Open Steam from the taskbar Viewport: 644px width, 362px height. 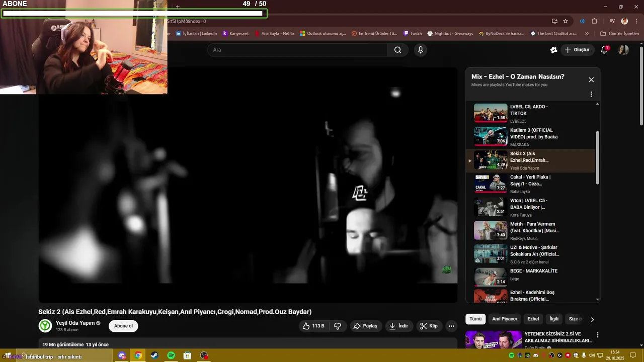click(x=154, y=355)
